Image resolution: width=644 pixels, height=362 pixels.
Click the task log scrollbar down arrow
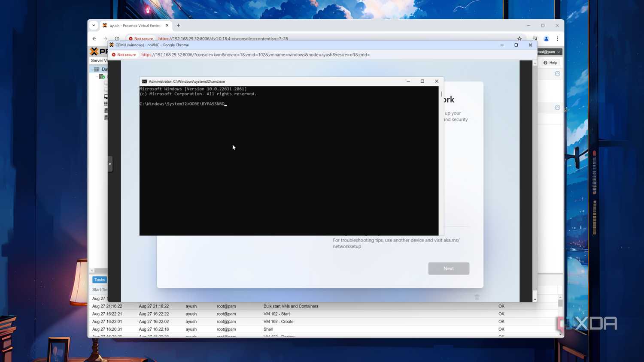point(560,334)
